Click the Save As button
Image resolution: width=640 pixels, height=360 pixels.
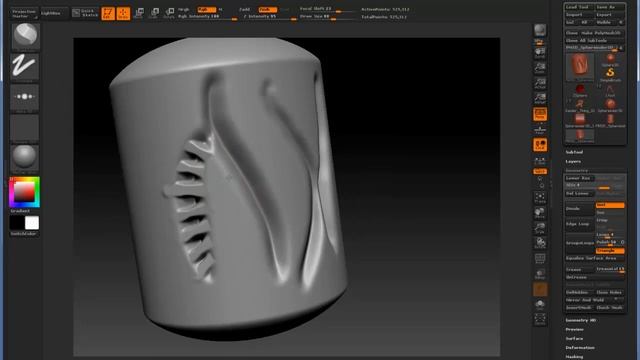(610, 7)
